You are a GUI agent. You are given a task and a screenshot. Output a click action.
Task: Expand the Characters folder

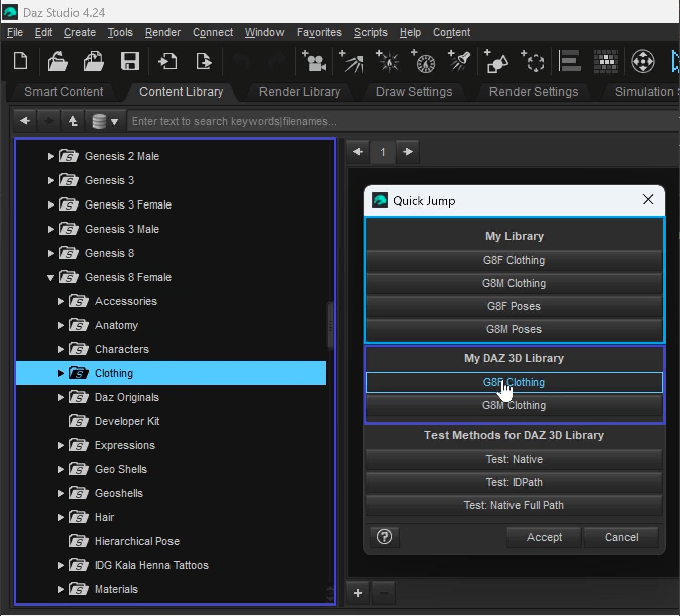pyautogui.click(x=61, y=349)
